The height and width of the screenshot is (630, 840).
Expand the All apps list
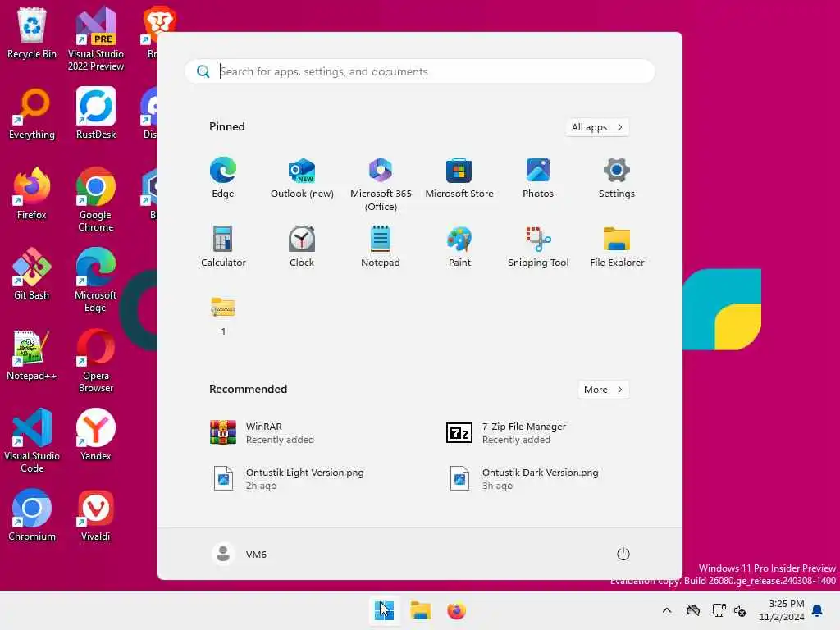[597, 127]
